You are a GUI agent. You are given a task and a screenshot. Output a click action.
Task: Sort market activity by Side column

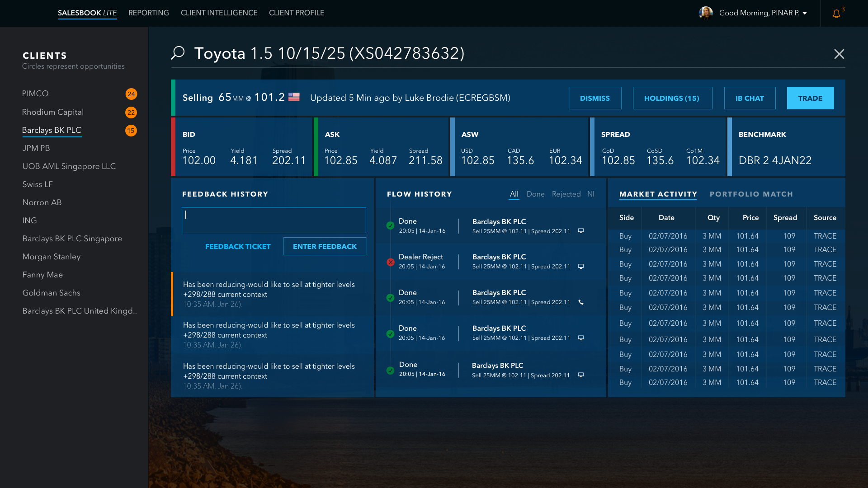(x=627, y=218)
